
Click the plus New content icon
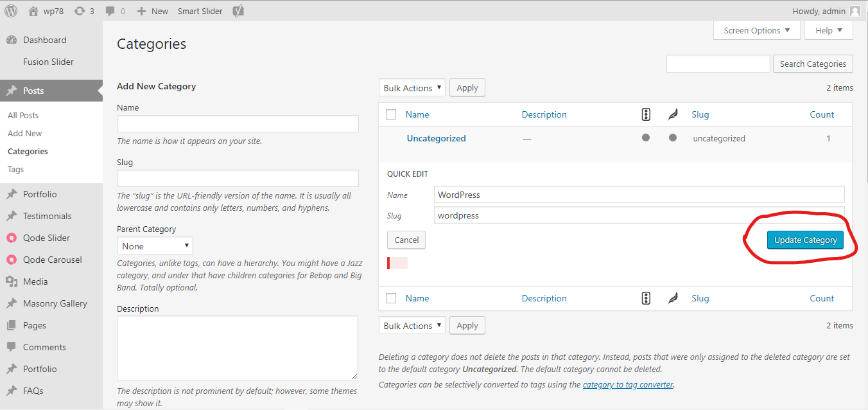pos(142,11)
